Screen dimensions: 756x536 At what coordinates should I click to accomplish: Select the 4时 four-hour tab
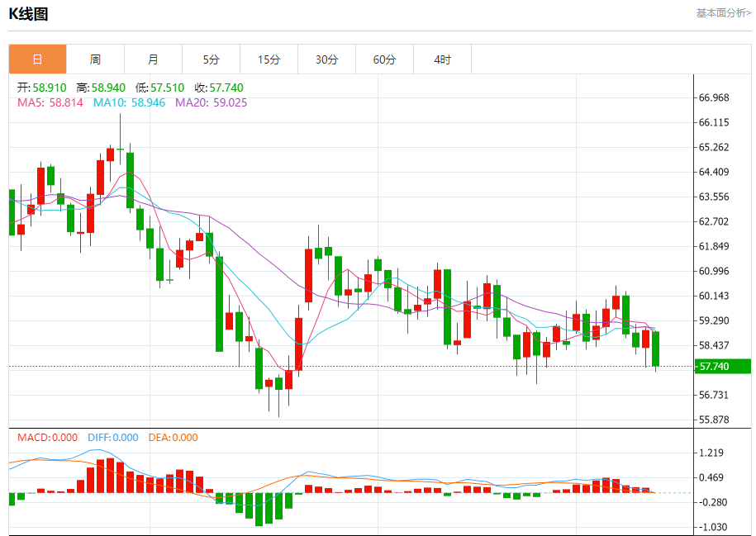pos(442,59)
